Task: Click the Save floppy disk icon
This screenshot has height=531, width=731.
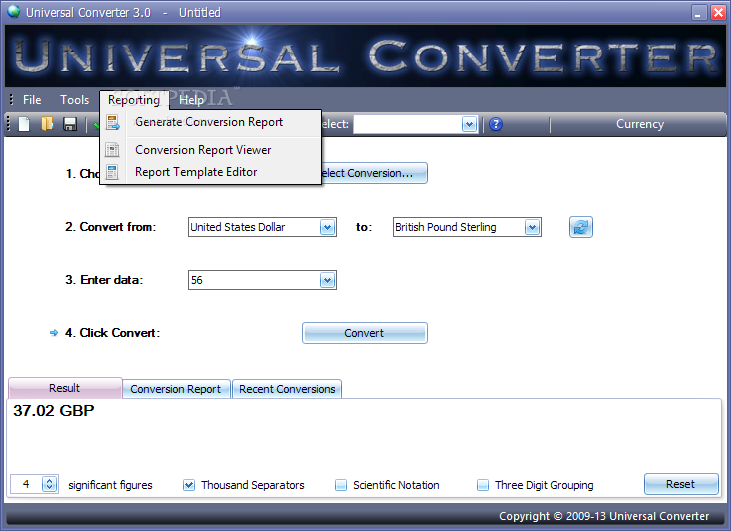Action: [70, 124]
